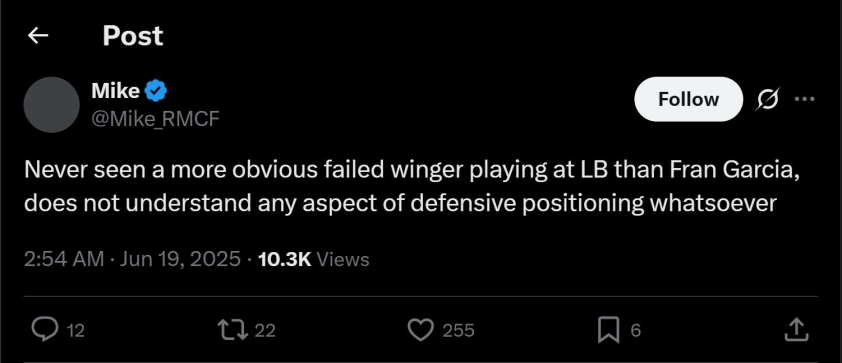Bookmark this post
Image resolution: width=842 pixels, height=363 pixels.
pyautogui.click(x=608, y=330)
